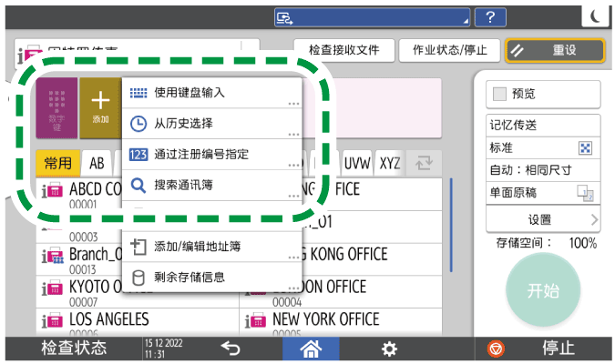Toggle the 单面原稿 original sides setting
Viewport: 615px width, 364px height.
pos(542,192)
